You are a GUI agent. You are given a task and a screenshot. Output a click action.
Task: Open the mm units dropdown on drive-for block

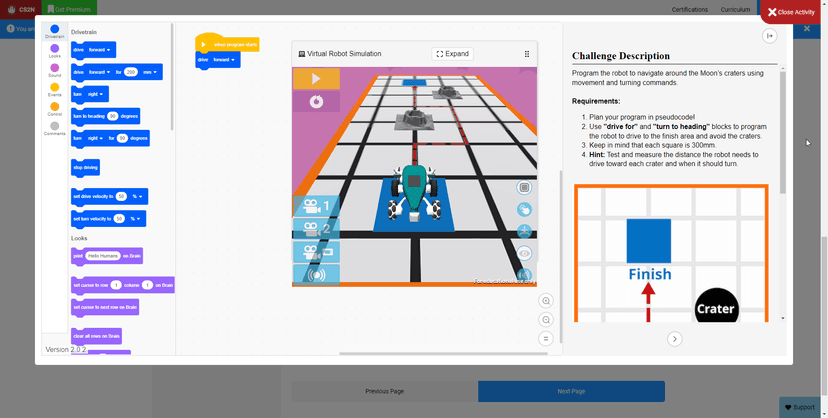point(150,72)
